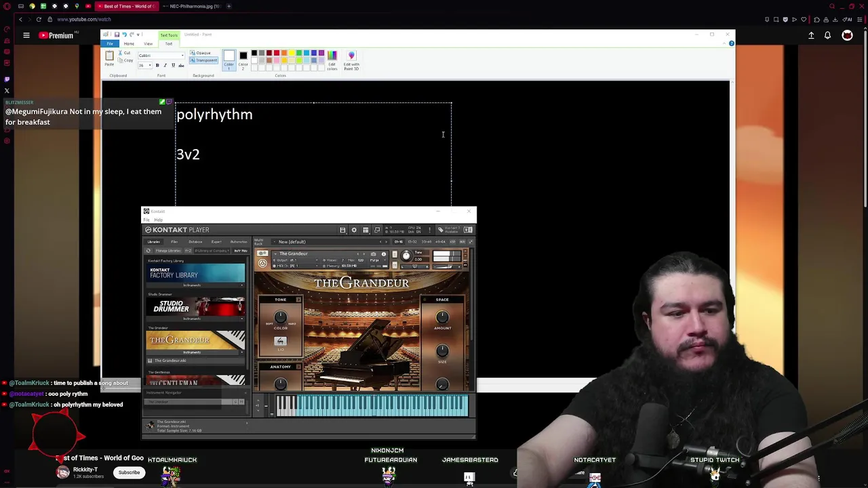Toggle Strikethrough text formatting in Paint

click(x=181, y=65)
